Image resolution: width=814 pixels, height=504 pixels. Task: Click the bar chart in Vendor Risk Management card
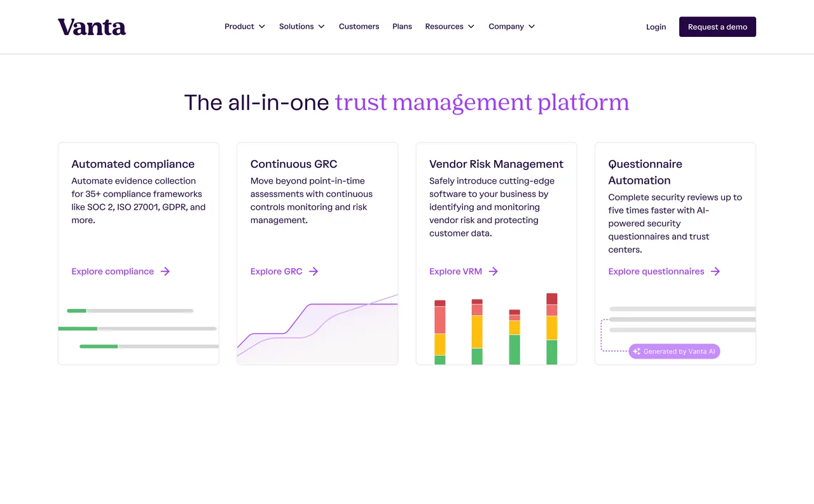pyautogui.click(x=496, y=327)
